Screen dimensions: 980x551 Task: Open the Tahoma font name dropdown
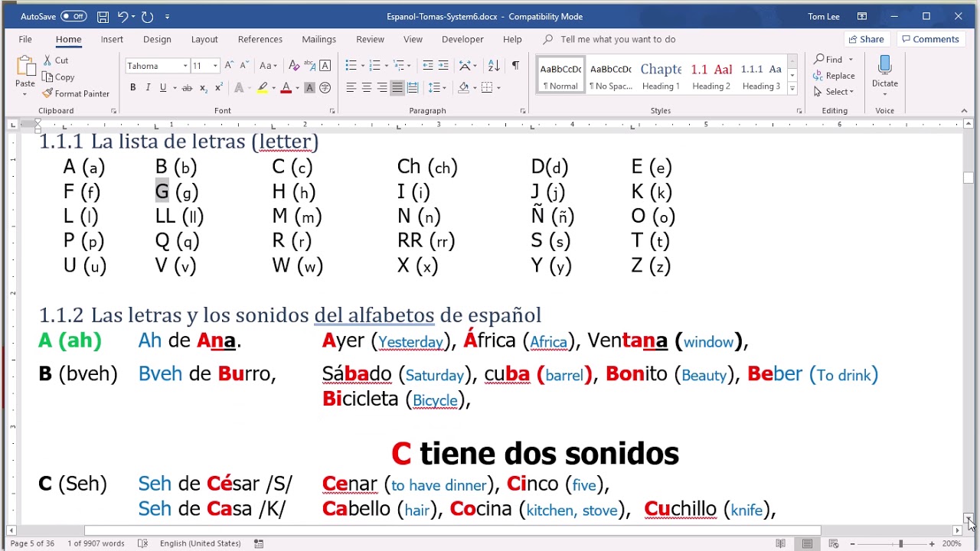click(185, 66)
